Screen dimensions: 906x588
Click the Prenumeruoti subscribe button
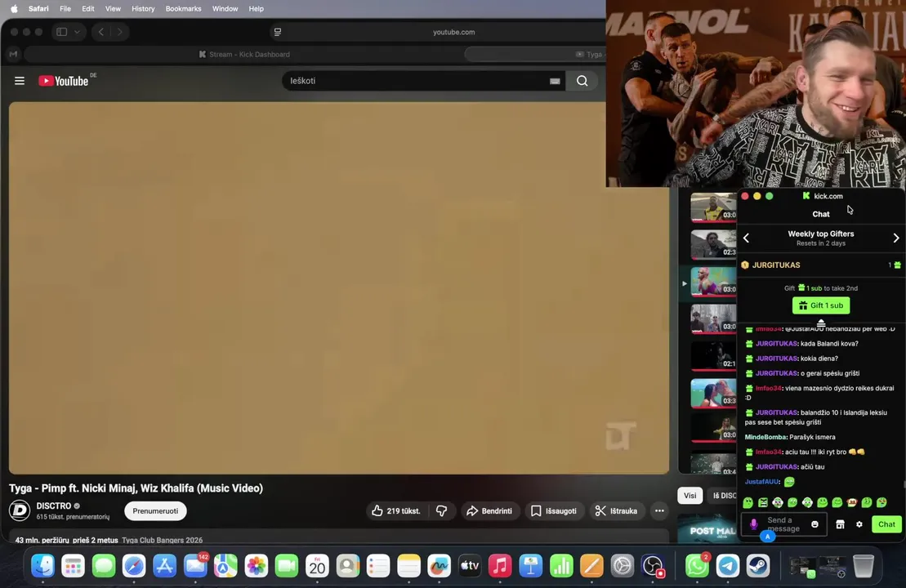pyautogui.click(x=155, y=510)
